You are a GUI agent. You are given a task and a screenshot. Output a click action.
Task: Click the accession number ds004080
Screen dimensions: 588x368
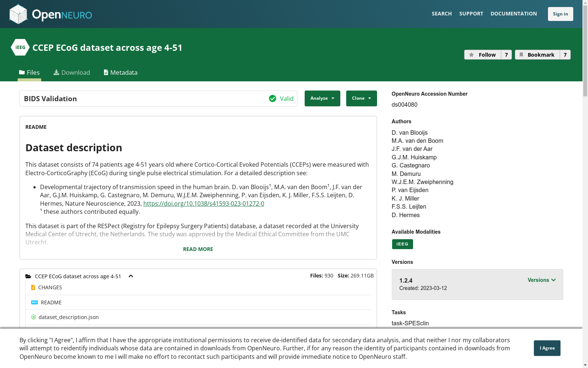(405, 105)
